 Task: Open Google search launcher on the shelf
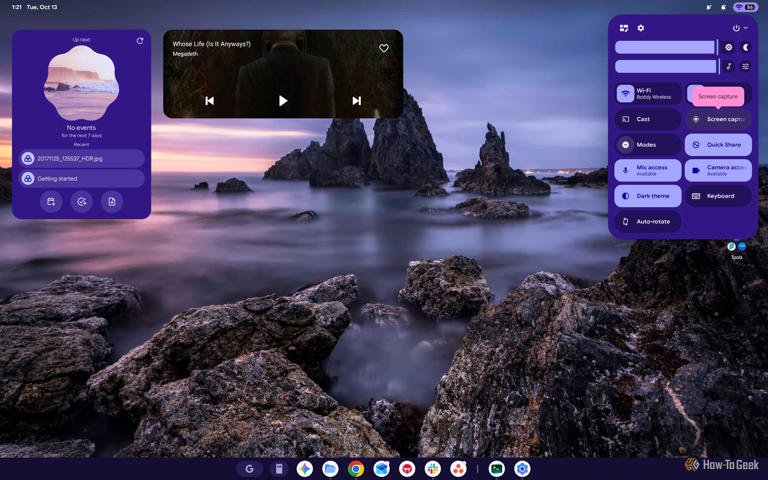click(x=249, y=469)
